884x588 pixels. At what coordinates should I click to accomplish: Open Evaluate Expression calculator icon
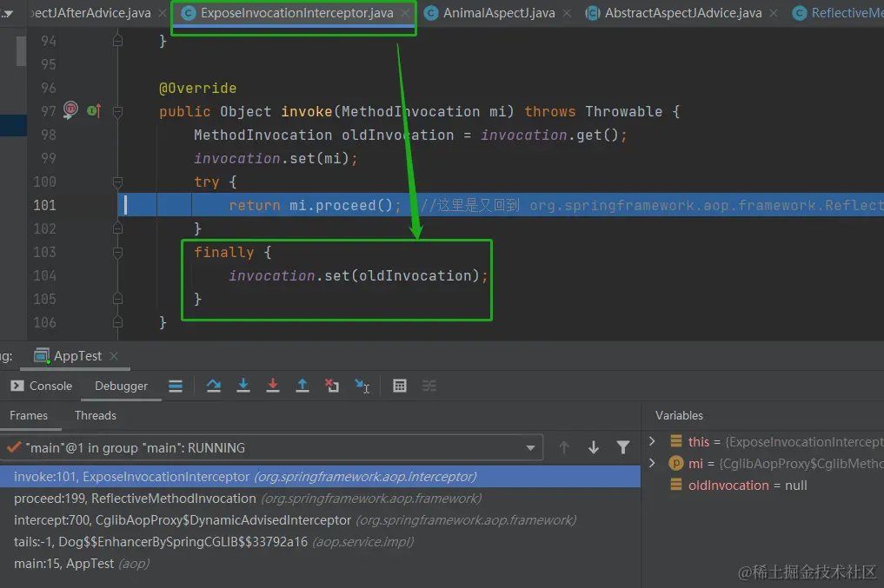[400, 386]
